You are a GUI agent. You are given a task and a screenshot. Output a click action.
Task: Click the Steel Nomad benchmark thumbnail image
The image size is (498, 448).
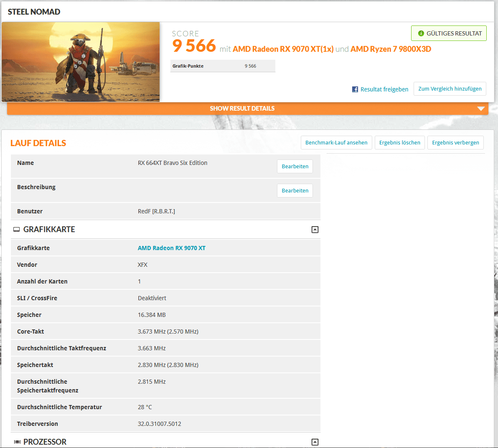81,62
